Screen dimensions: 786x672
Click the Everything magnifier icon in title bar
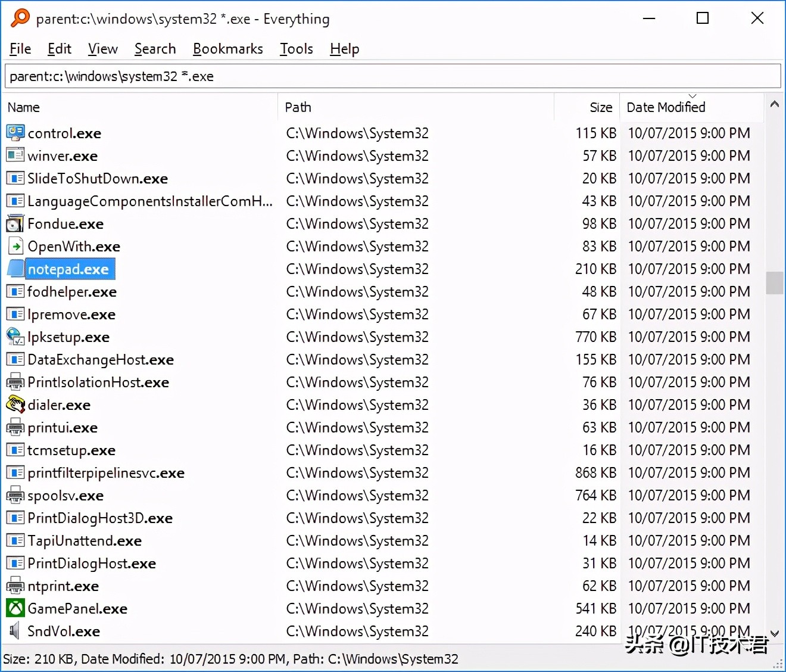click(x=19, y=18)
